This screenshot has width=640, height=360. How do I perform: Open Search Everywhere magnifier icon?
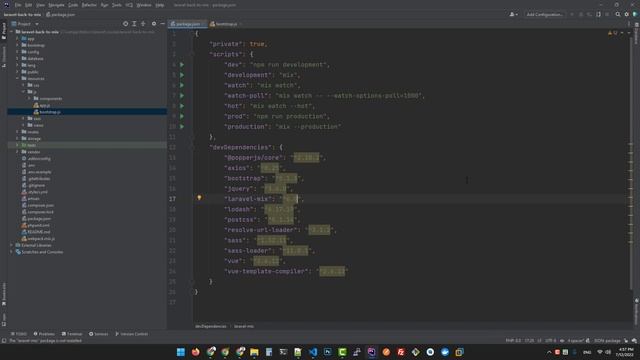[618, 14]
